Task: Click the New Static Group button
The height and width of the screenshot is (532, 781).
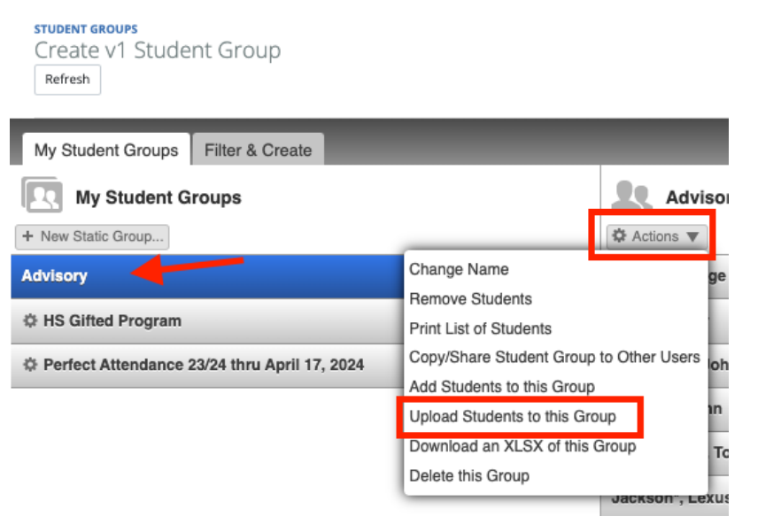Action: (92, 236)
